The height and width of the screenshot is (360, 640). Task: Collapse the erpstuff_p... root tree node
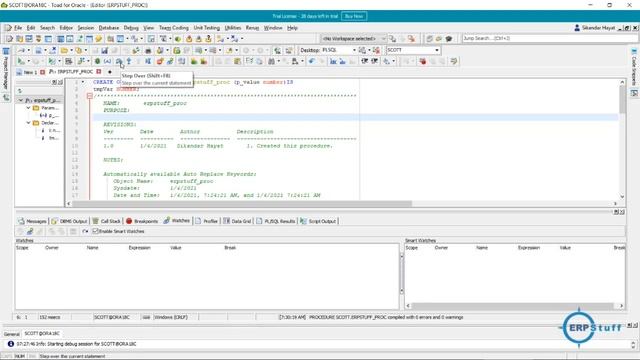click(20, 100)
